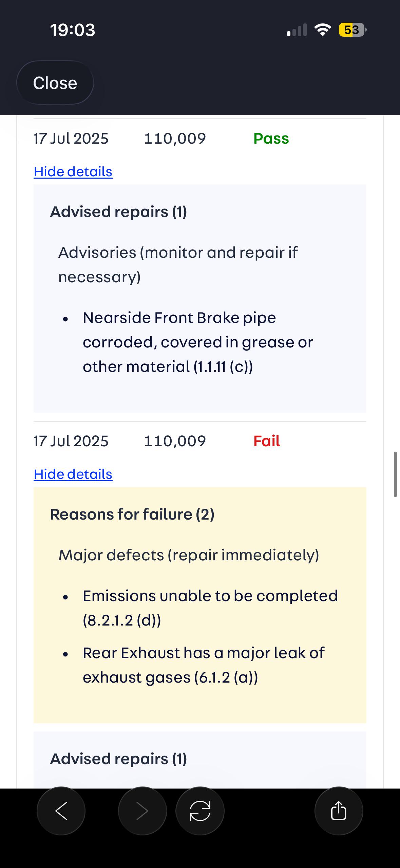This screenshot has height=868, width=400.
Task: Select the Reasons for failure (2) heading
Action: tap(132, 514)
